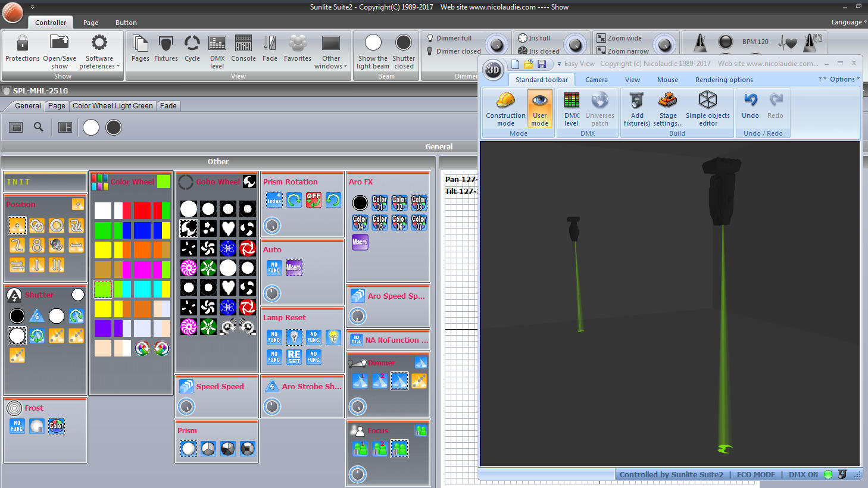Enable Iris full

coord(535,38)
